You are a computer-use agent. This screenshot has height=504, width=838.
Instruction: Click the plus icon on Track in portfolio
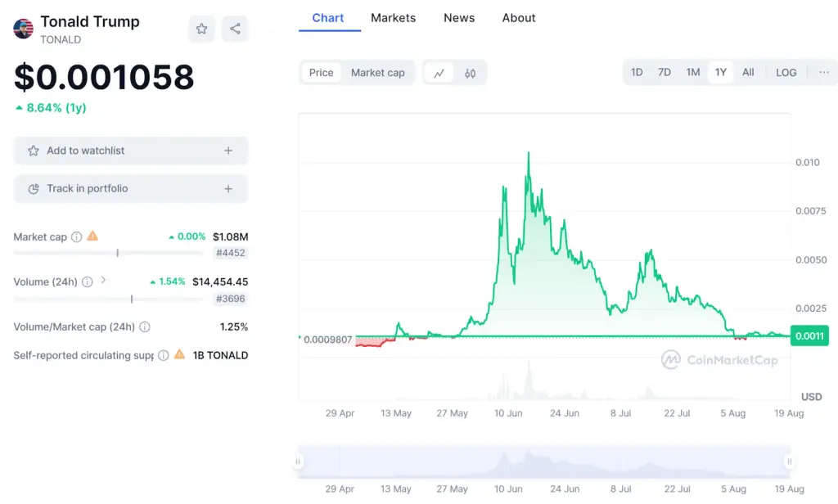[228, 189]
